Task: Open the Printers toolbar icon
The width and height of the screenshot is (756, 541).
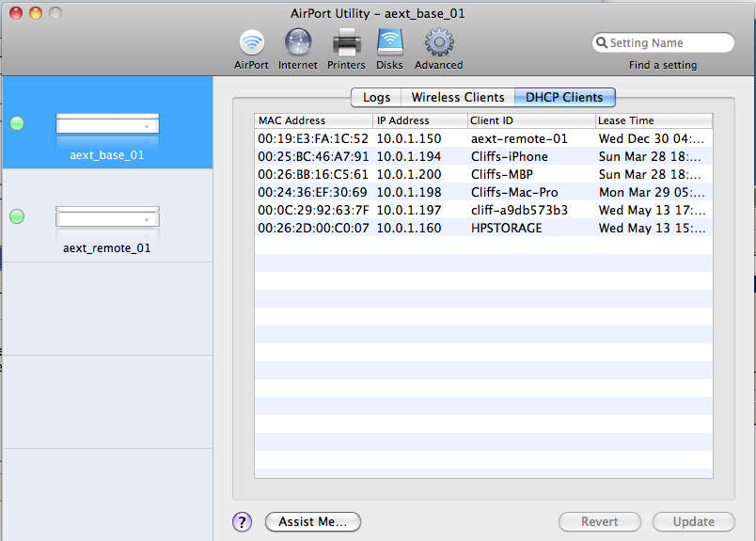Action: [346, 42]
